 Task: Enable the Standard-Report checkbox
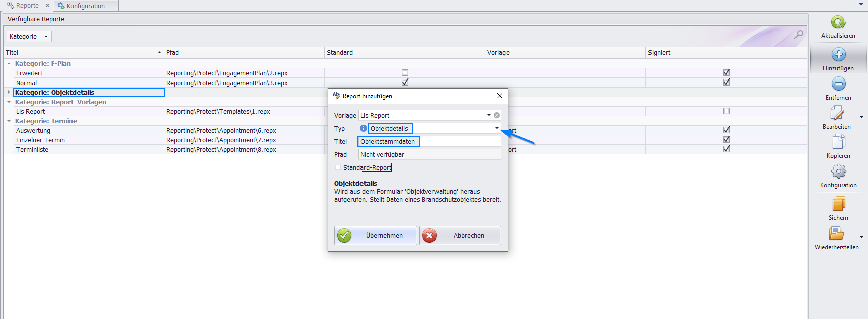(338, 167)
